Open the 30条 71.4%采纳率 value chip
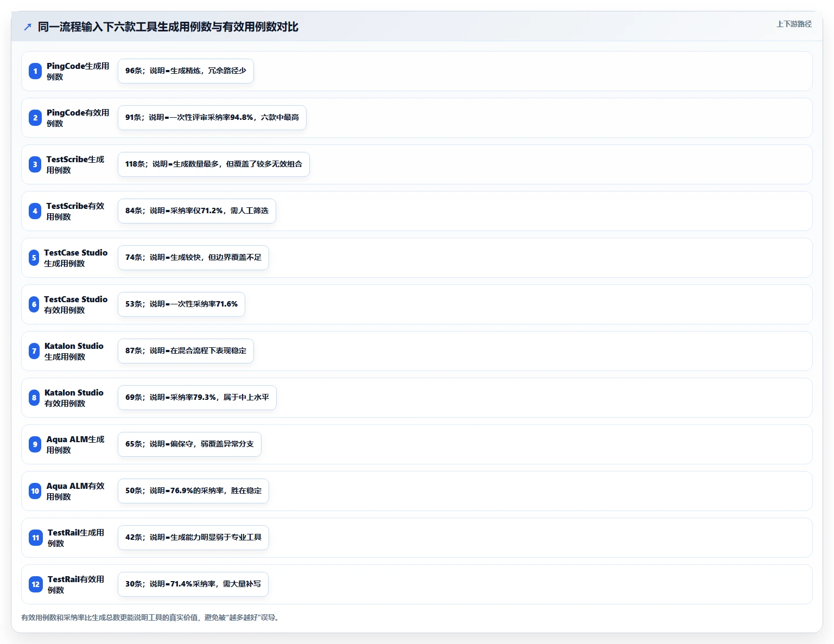This screenshot has width=834, height=644. click(193, 584)
